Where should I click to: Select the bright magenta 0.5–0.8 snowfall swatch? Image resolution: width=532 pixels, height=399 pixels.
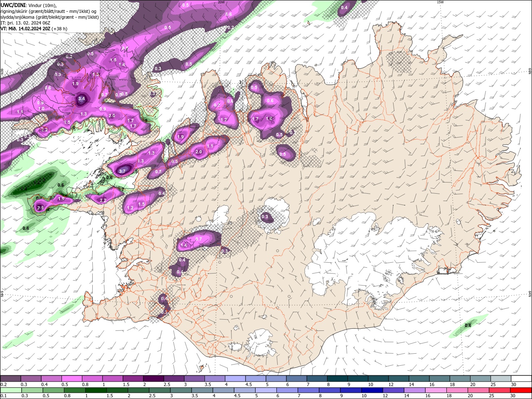click(71, 379)
